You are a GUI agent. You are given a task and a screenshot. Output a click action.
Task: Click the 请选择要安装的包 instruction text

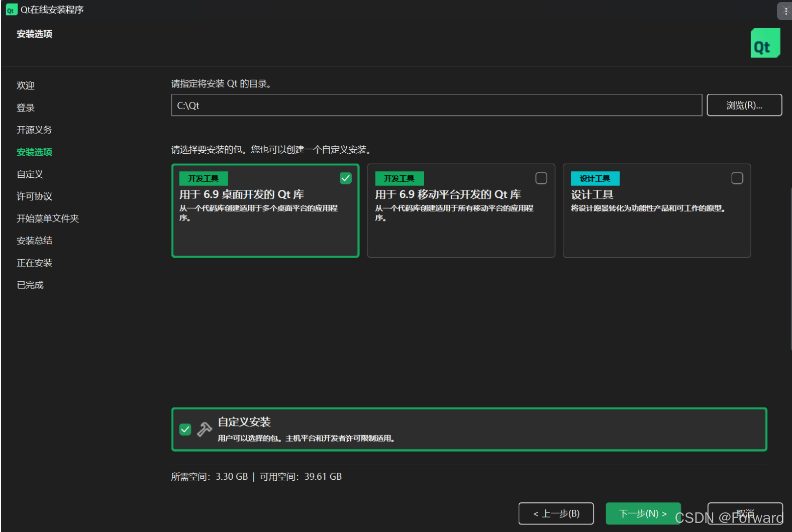[271, 150]
